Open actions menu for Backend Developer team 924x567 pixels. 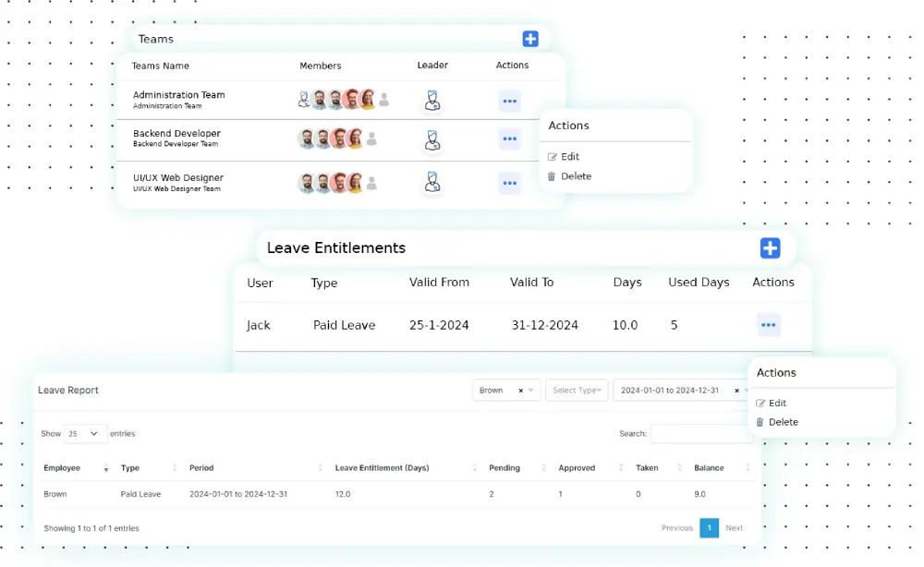tap(509, 139)
